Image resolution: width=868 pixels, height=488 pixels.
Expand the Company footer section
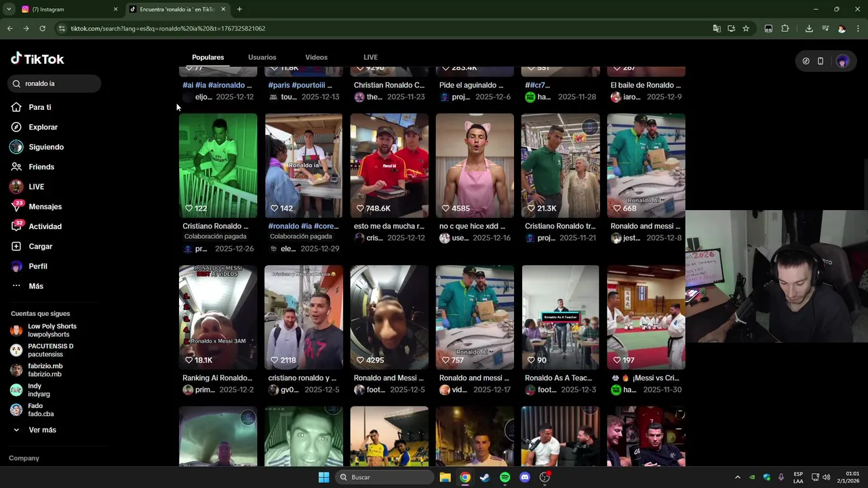24,458
